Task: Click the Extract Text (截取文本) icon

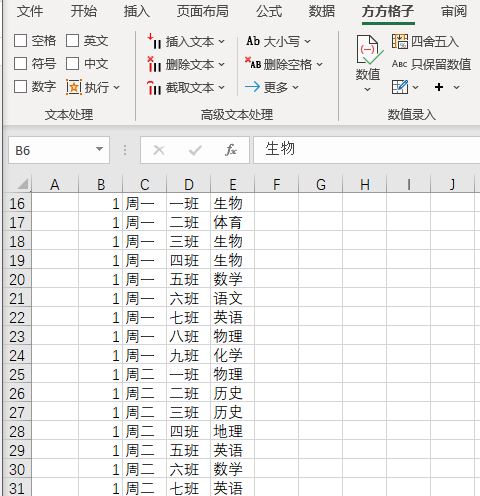Action: point(154,87)
